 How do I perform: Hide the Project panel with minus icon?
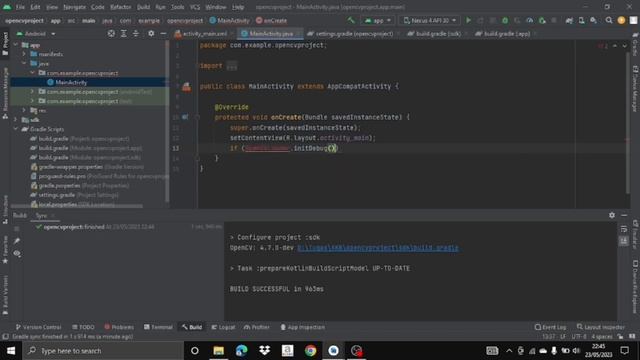(163, 33)
